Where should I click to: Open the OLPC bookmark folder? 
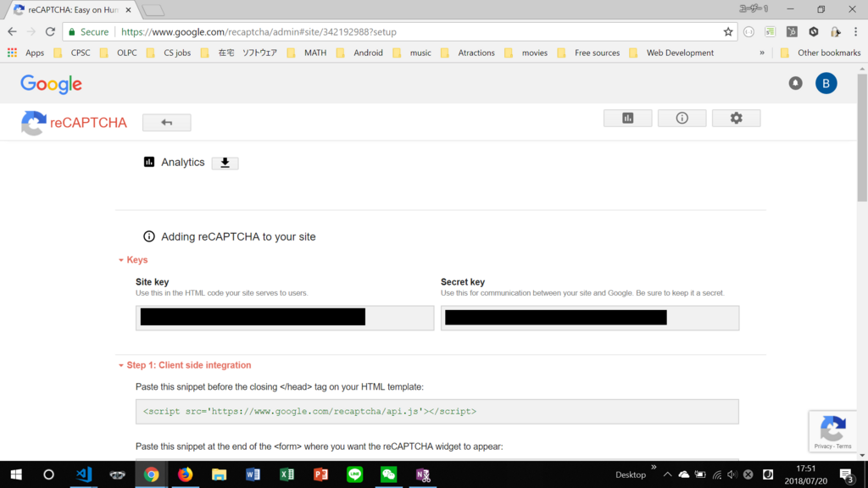(119, 53)
